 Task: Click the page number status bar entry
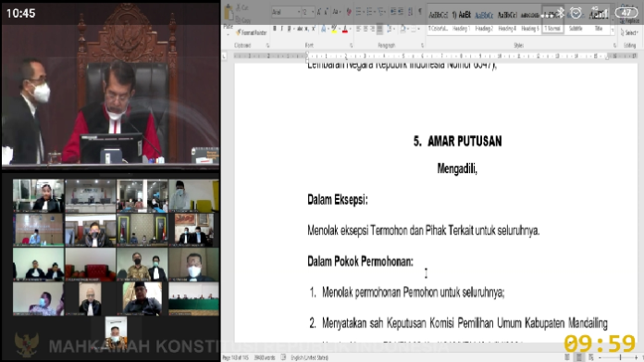point(236,357)
